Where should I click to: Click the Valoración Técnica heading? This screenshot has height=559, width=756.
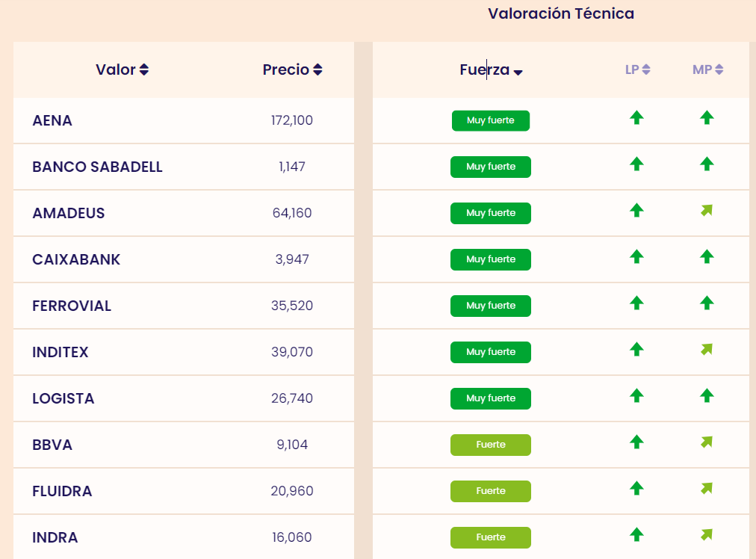point(561,13)
